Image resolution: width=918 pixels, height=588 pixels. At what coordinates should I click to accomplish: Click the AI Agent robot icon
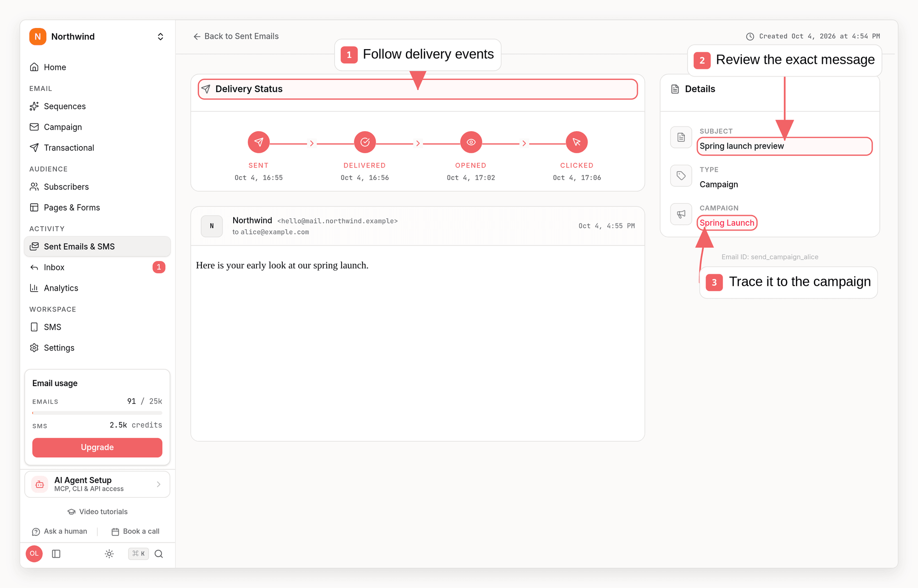pyautogui.click(x=40, y=484)
